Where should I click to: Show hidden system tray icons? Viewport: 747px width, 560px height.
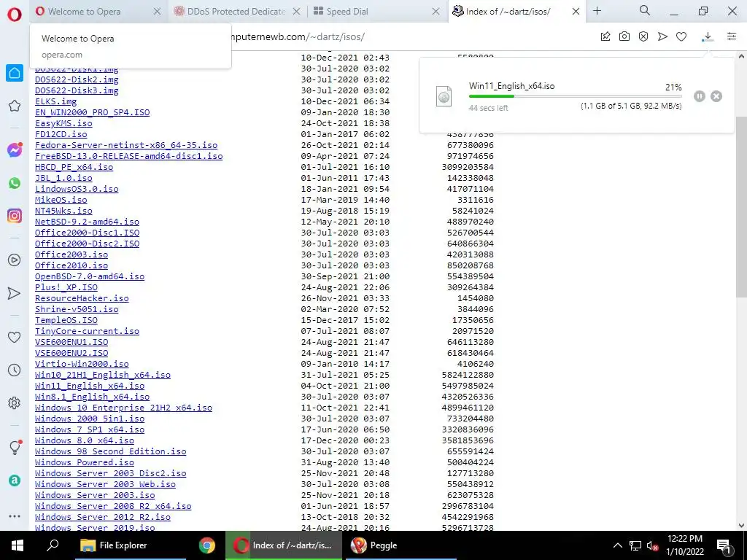click(617, 545)
